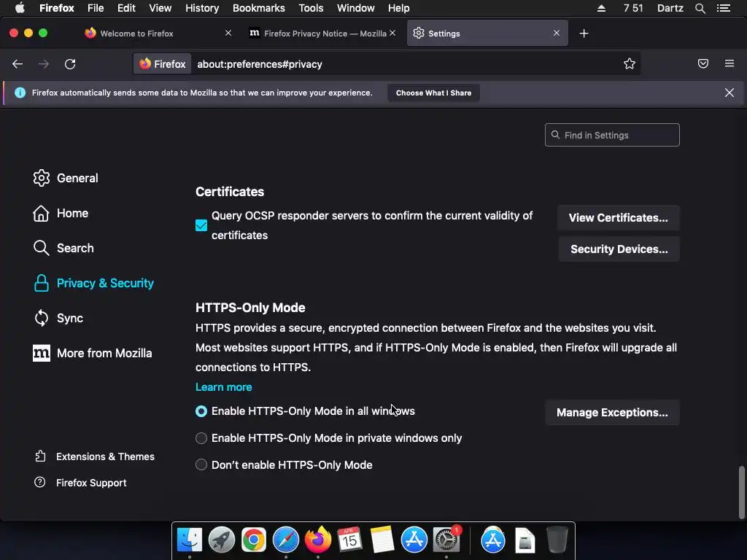Viewport: 747px width, 560px height.
Task: Reload the current page
Action: pos(70,64)
